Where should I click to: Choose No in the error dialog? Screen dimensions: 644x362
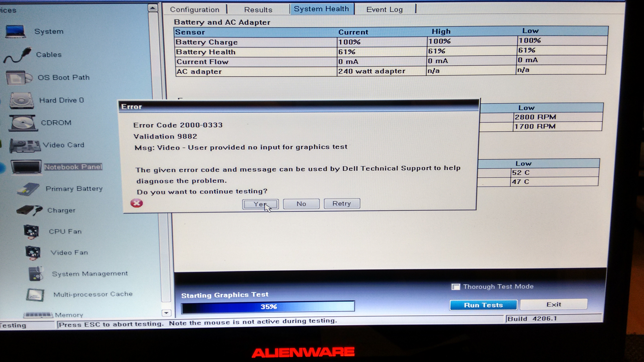pyautogui.click(x=301, y=204)
